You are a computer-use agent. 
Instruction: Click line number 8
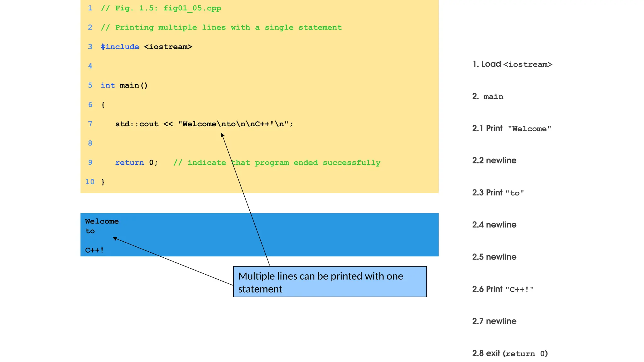coord(90,143)
